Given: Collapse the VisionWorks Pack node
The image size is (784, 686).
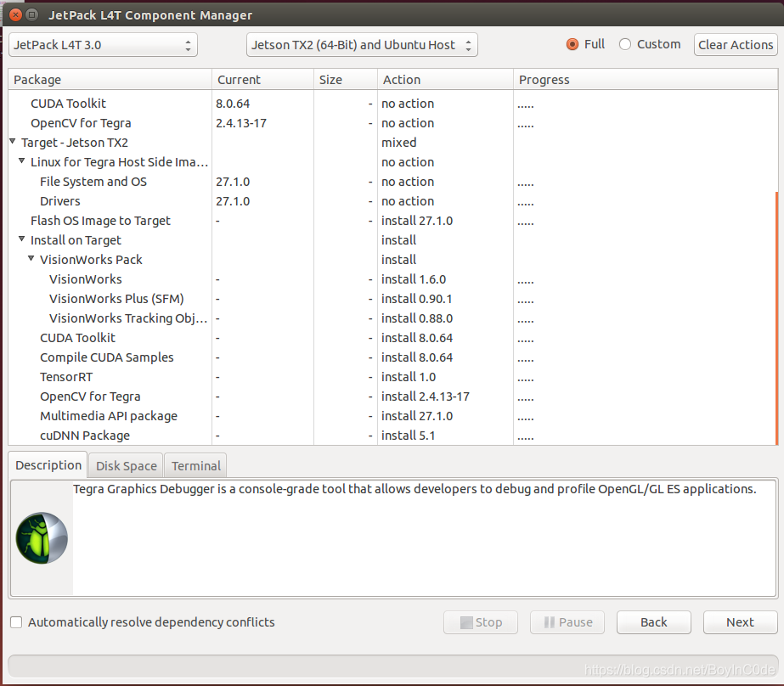Looking at the screenshot, I should tap(31, 259).
